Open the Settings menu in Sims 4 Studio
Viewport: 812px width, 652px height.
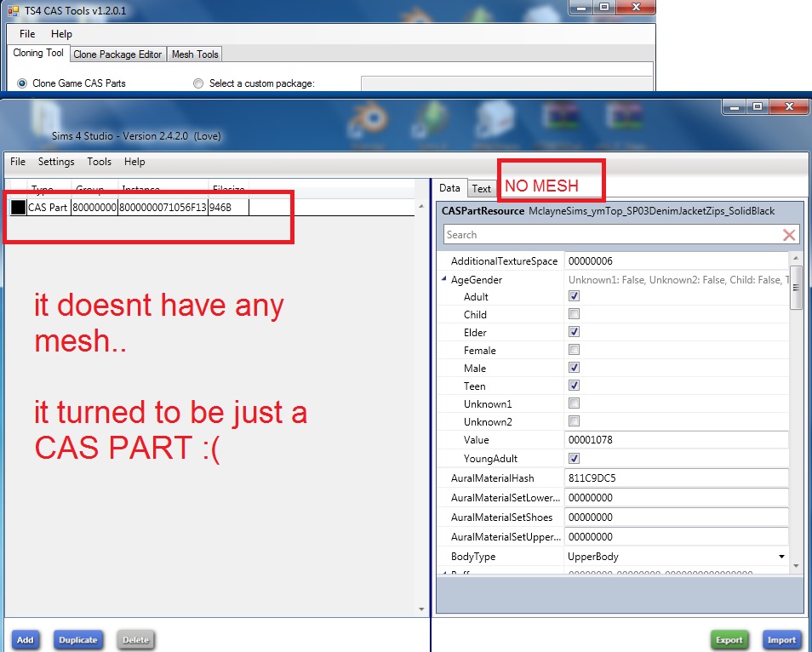pos(55,162)
